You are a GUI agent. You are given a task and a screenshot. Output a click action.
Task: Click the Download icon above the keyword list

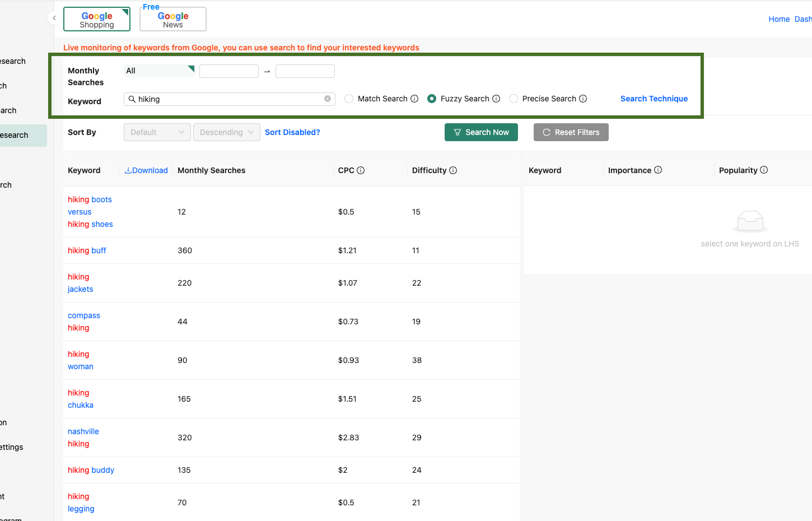[x=129, y=170]
